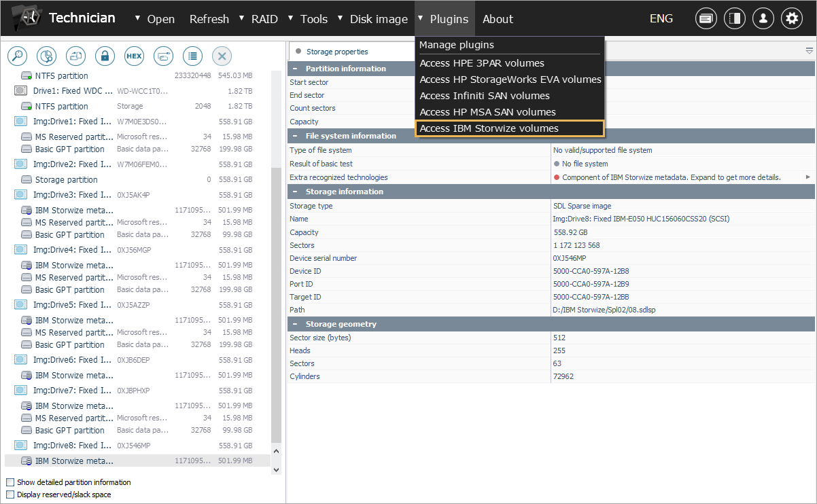Collapse the File system information section
The width and height of the screenshot is (817, 504).
295,136
